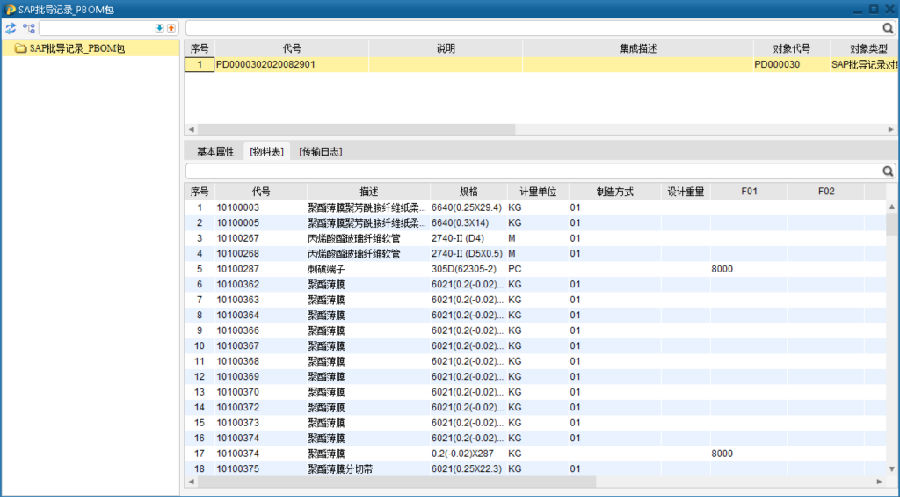The height and width of the screenshot is (497, 900).
Task: Select the SAP批导记录_PBOM包 folder node
Action: (76, 48)
